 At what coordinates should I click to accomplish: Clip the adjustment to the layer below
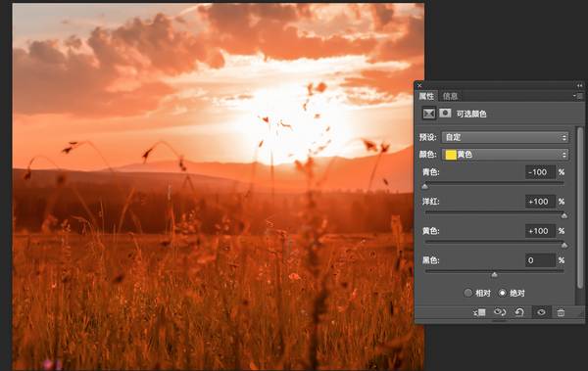479,312
